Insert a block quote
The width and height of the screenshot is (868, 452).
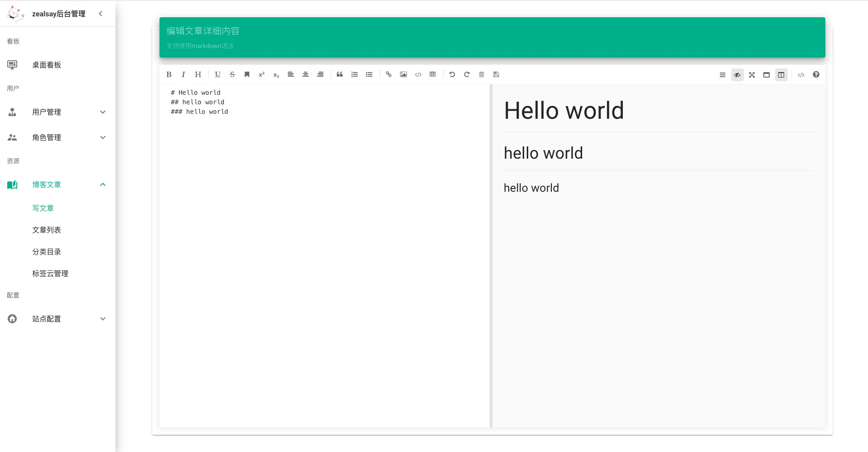click(340, 74)
